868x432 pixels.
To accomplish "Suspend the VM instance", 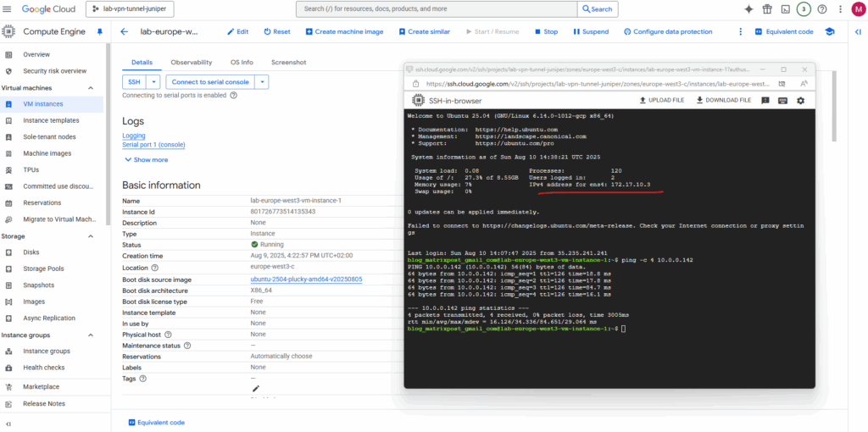I will click(x=591, y=31).
